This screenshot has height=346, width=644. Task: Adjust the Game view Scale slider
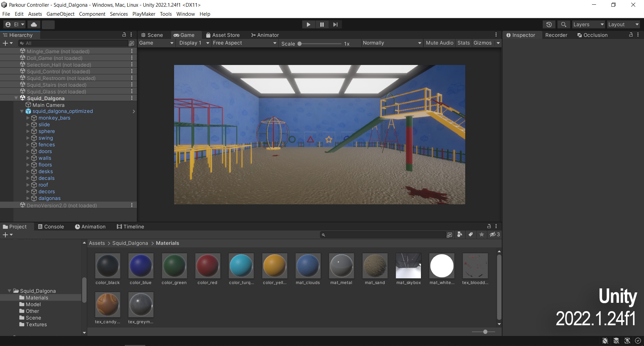319,44
